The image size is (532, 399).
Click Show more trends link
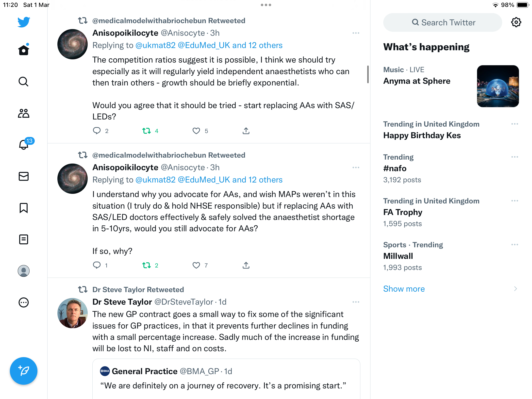tap(404, 289)
